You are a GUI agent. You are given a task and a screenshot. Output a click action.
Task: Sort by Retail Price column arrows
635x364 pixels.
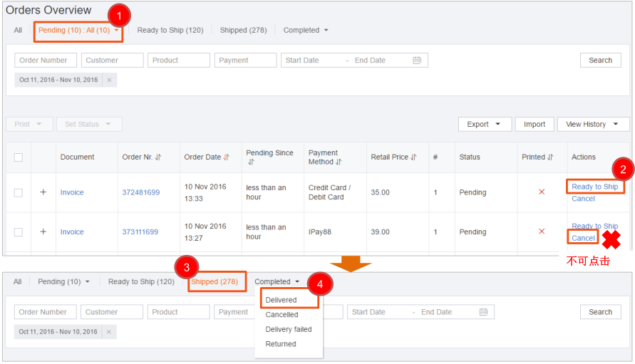pyautogui.click(x=413, y=157)
